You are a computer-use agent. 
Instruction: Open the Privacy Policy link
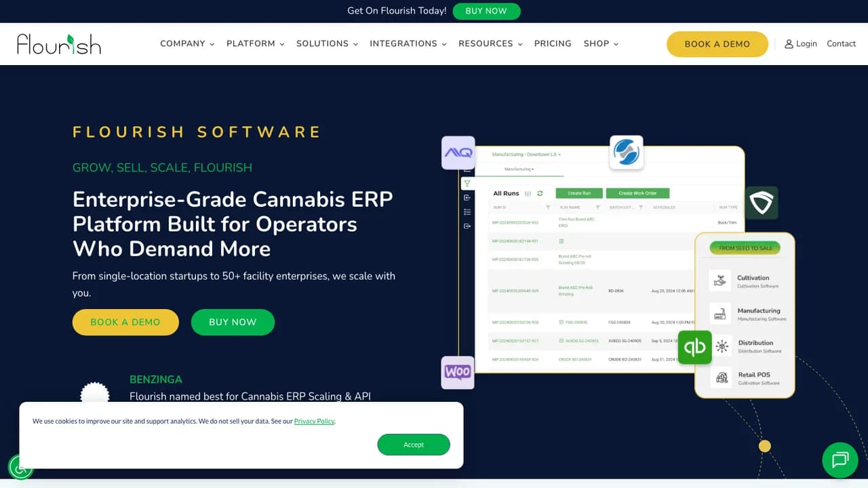[315, 421]
